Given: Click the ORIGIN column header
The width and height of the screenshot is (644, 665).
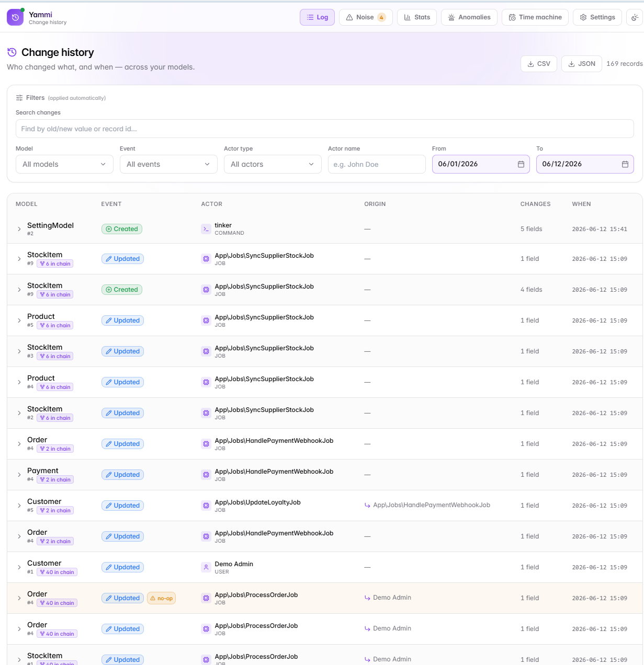Looking at the screenshot, I should [x=375, y=204].
